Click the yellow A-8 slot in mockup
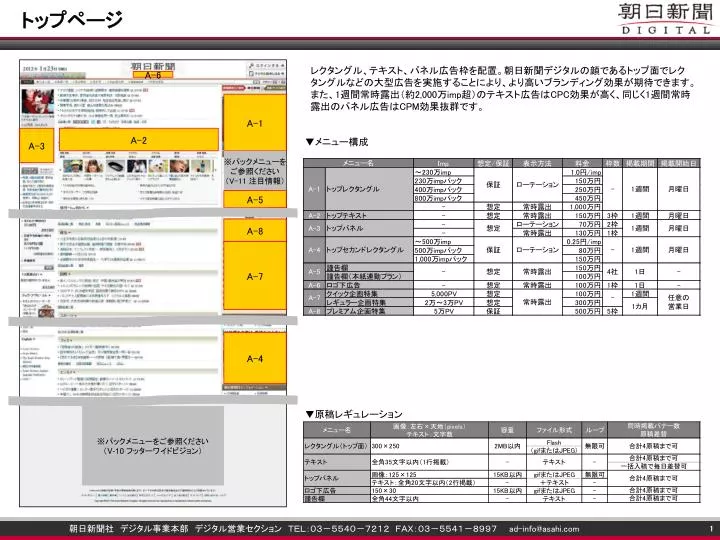The image size is (720, 540). click(x=254, y=231)
